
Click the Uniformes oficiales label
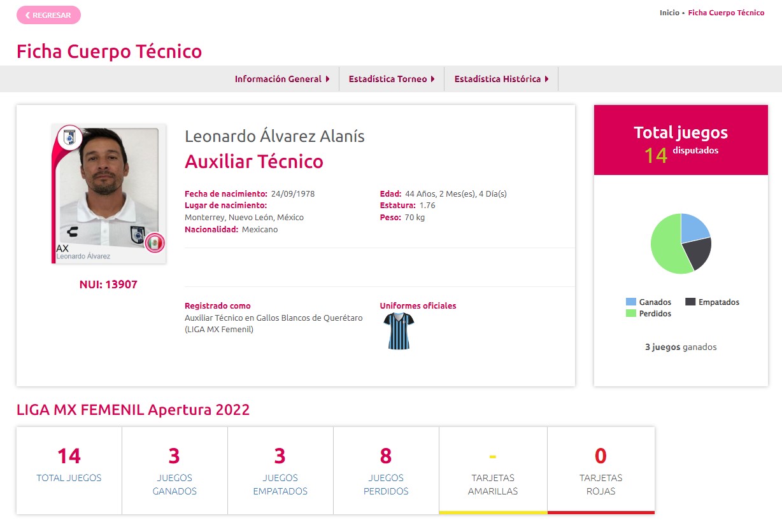coord(418,306)
